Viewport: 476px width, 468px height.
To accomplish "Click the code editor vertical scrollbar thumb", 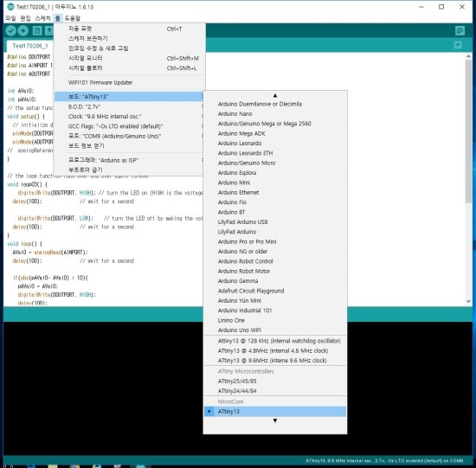I will click(x=468, y=131).
